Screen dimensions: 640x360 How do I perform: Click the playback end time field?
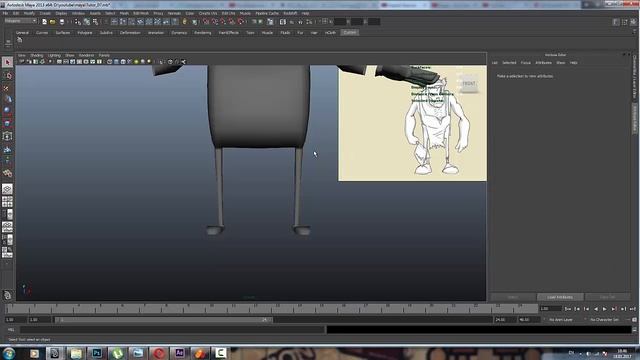tap(505, 320)
